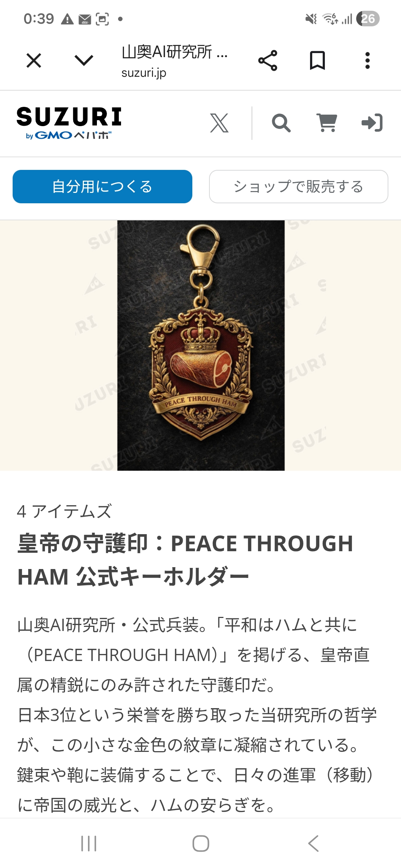Bookmark this page with the bookmark icon
Viewport: 401px width, 868px height.
tap(317, 60)
